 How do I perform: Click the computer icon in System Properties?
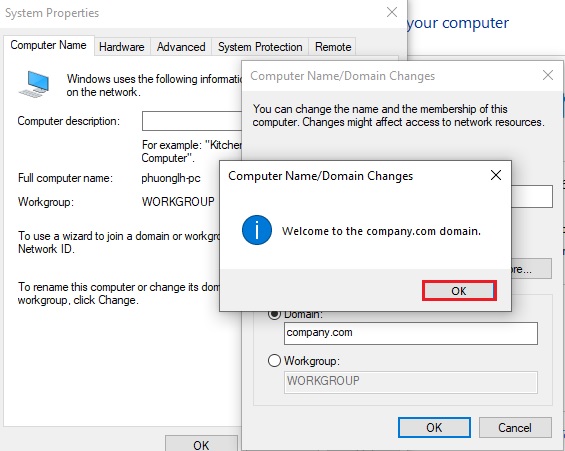(x=34, y=84)
